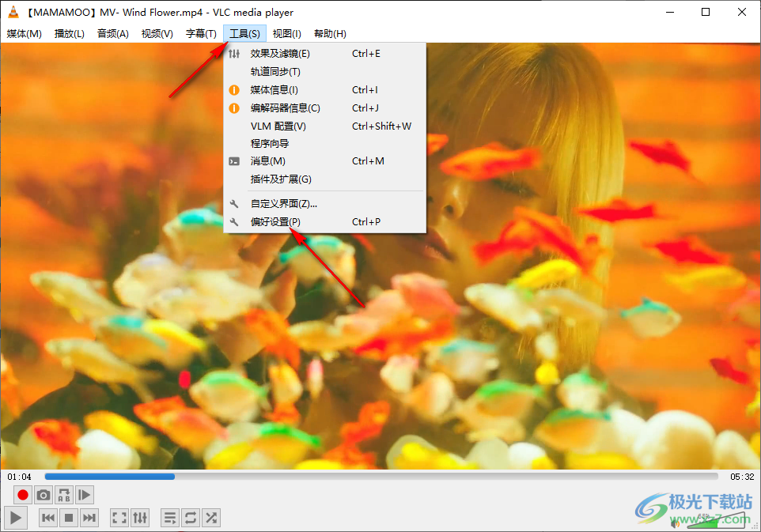Click the VLC cone icon in title bar

tap(13, 12)
